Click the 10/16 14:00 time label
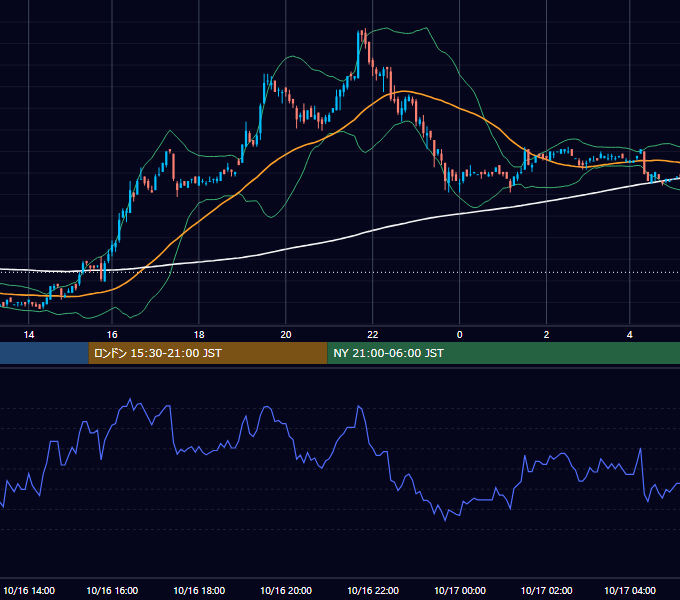Screen dimensions: 680x600 pos(29,590)
